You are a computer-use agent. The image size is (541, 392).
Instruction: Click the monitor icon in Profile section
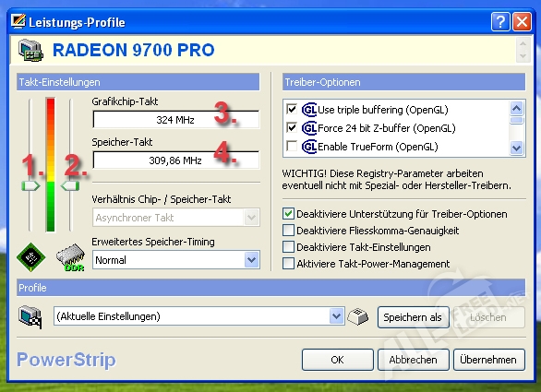coord(30,316)
